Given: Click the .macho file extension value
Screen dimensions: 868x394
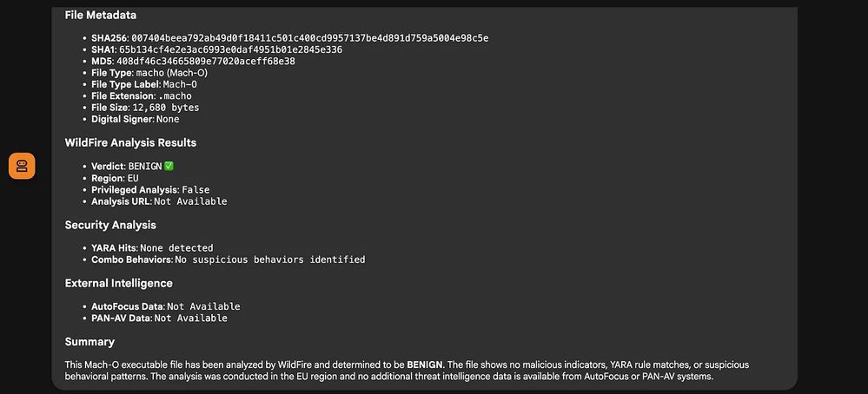Looking at the screenshot, I should pyautogui.click(x=171, y=96).
